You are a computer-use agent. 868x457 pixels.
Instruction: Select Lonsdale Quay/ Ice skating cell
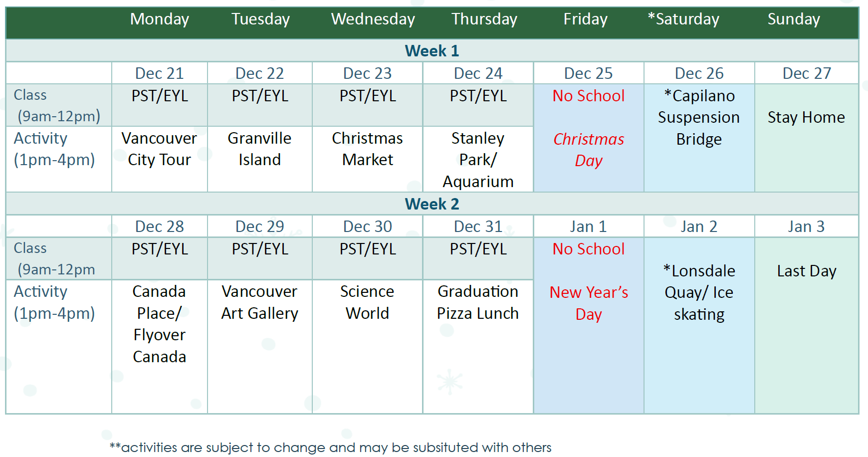[699, 325]
